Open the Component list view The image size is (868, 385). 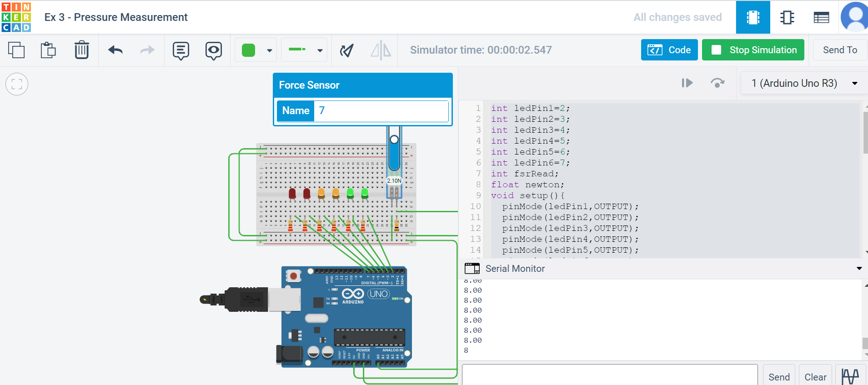pyautogui.click(x=821, y=18)
